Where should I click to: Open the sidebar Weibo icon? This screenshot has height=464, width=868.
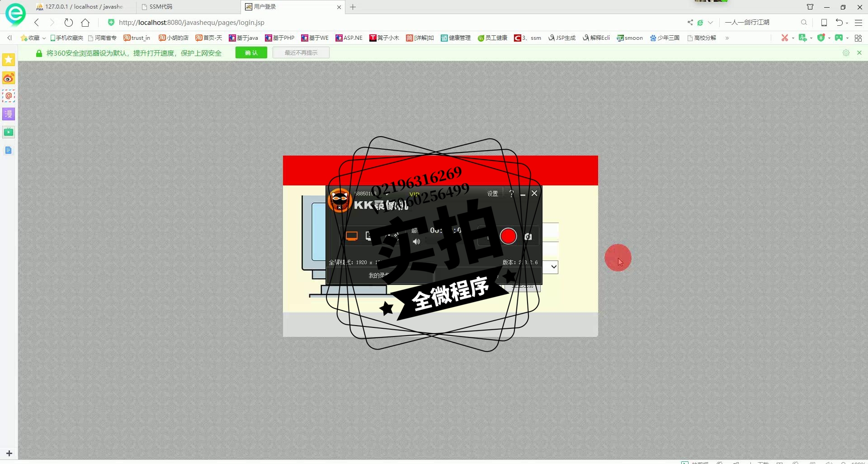click(x=9, y=78)
